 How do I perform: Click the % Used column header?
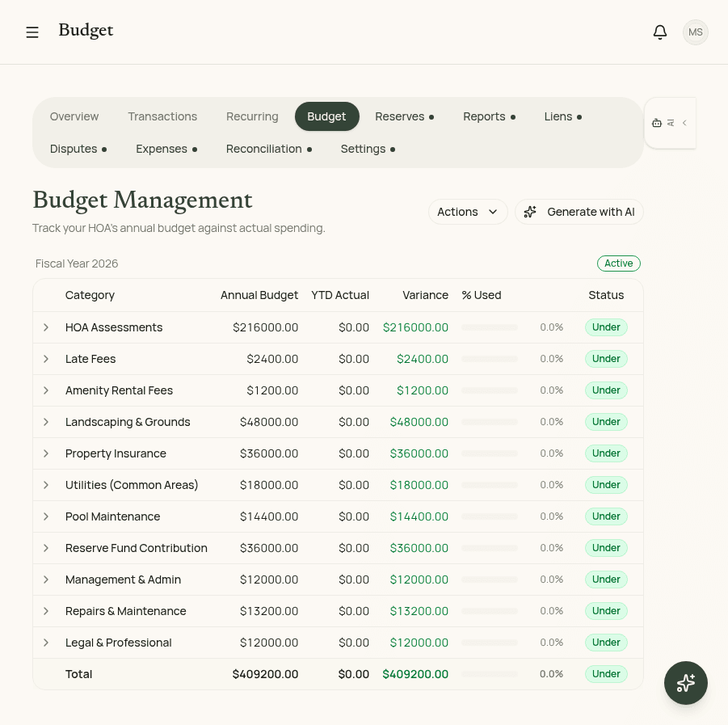pos(482,295)
